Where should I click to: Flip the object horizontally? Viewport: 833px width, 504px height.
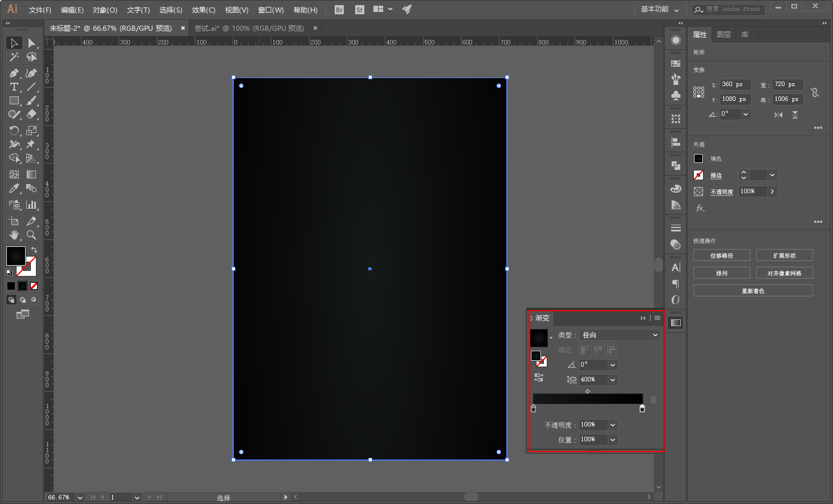tap(778, 115)
